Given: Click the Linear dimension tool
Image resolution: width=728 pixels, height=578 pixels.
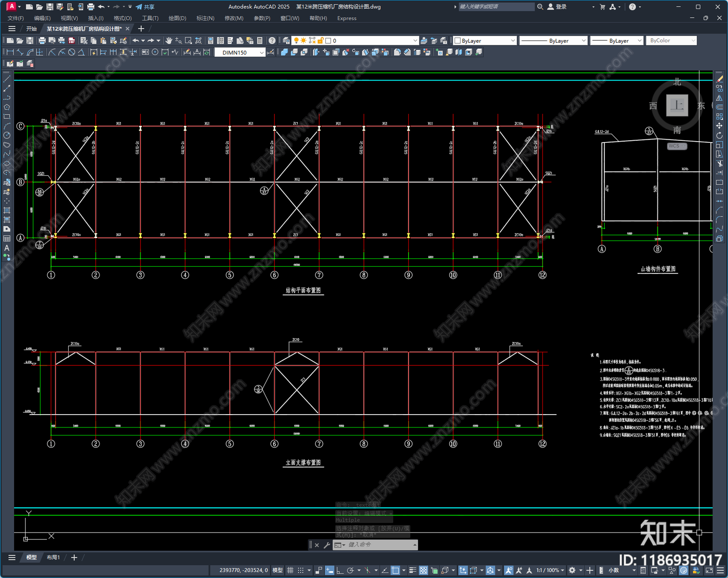Looking at the screenshot, I should (x=10, y=52).
